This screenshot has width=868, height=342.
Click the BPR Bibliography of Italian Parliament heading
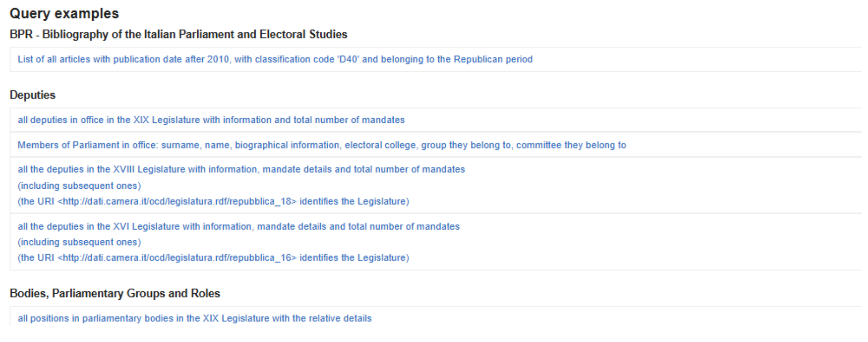pyautogui.click(x=178, y=35)
